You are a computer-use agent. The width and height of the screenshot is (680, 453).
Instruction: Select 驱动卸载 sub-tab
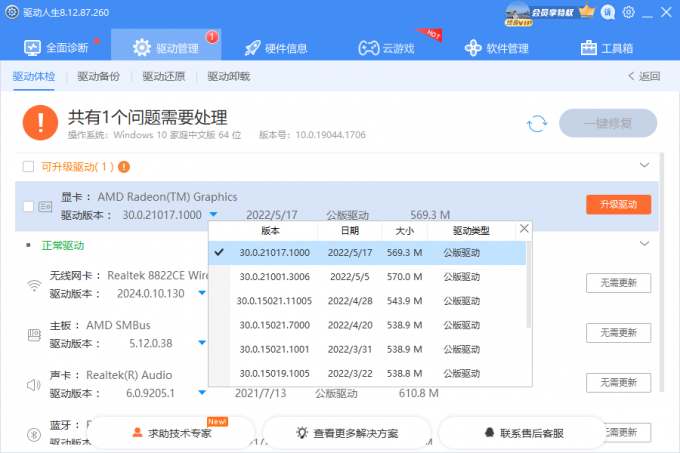coord(229,77)
